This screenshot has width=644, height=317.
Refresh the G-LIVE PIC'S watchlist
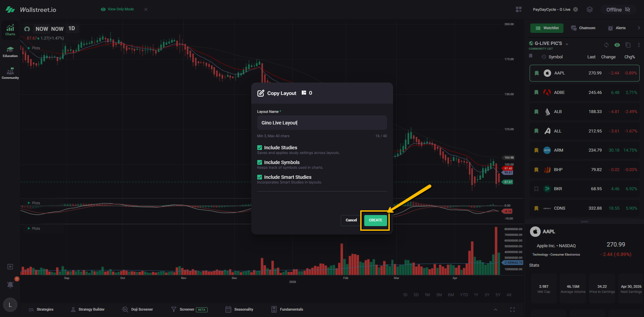(x=606, y=45)
